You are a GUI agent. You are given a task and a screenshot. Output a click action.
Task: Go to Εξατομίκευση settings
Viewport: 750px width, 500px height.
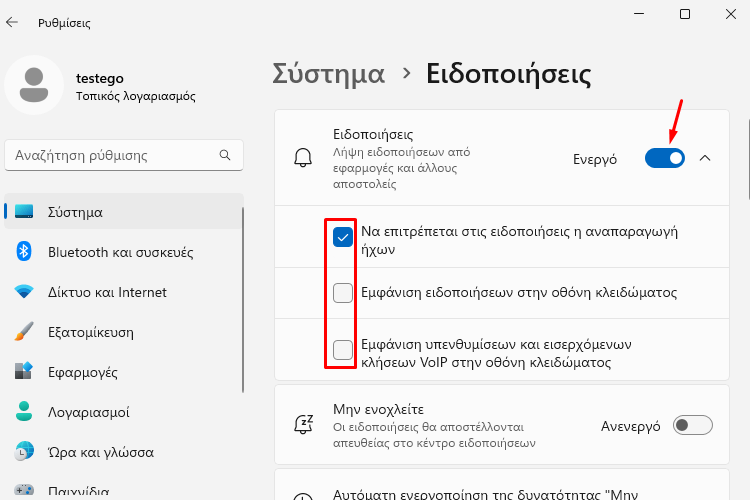pyautogui.click(x=123, y=332)
